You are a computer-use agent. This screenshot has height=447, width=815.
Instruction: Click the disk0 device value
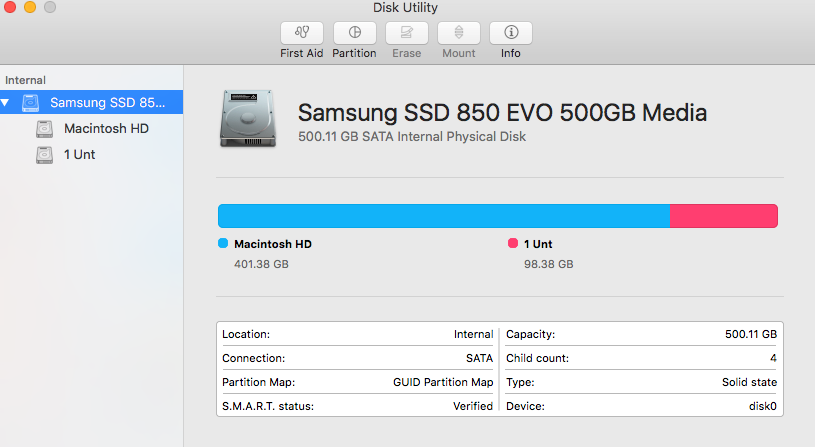763,406
